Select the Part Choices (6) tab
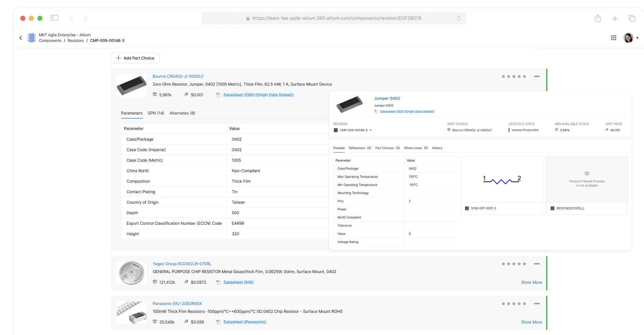Image resolution: width=644 pixels, height=335 pixels. click(x=387, y=148)
